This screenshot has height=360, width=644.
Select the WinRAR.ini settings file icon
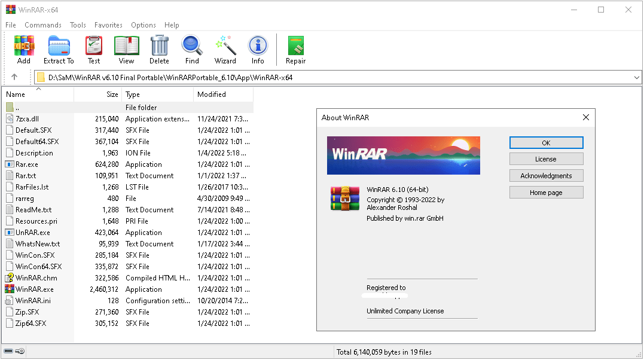coord(10,301)
